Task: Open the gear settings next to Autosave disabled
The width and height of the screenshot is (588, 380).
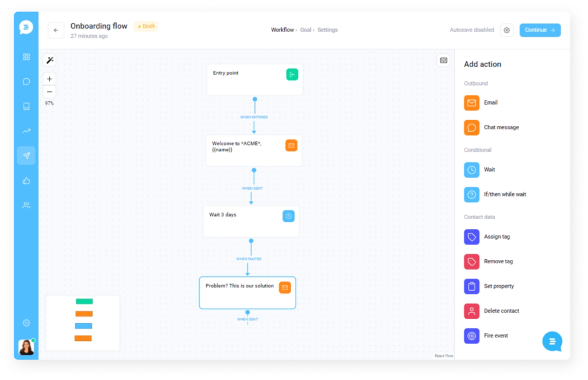Action: (x=506, y=30)
